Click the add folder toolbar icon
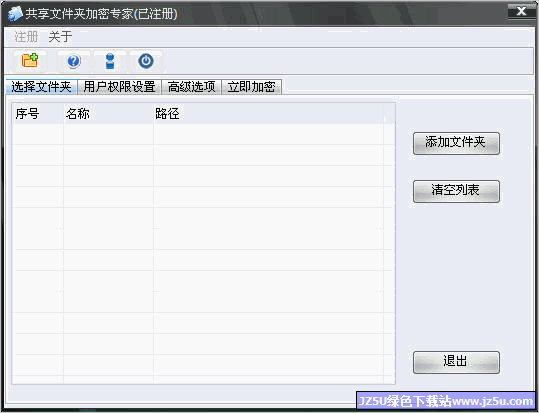The width and height of the screenshot is (539, 413). 30,61
